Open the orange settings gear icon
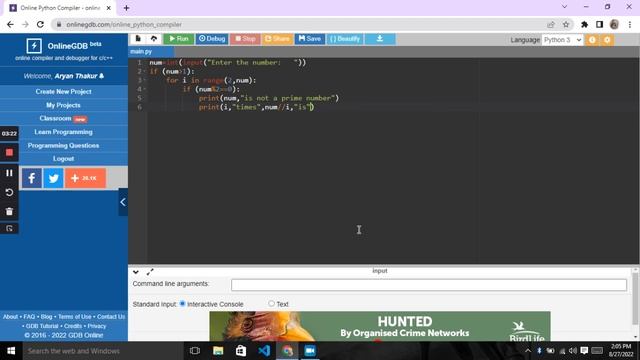Image resolution: width=640 pixels, height=360 pixels. [x=607, y=40]
